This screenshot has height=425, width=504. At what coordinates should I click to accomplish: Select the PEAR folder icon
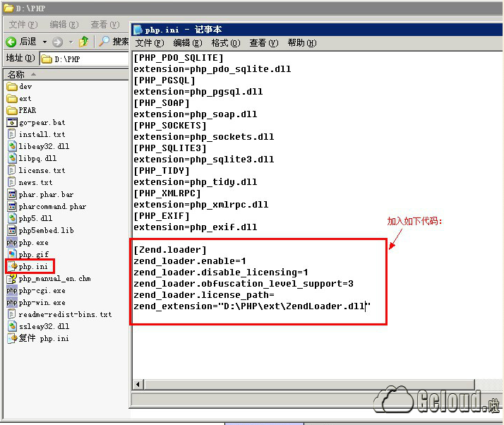(x=12, y=110)
